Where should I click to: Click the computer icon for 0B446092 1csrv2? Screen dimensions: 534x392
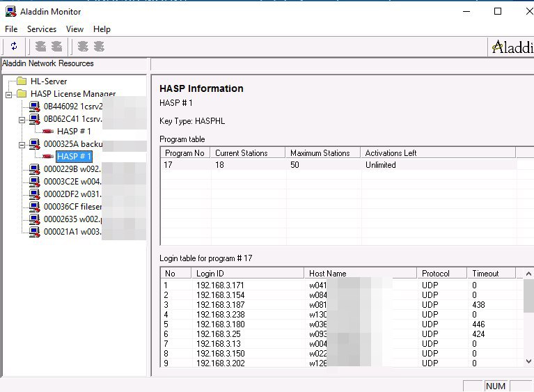[34, 107]
